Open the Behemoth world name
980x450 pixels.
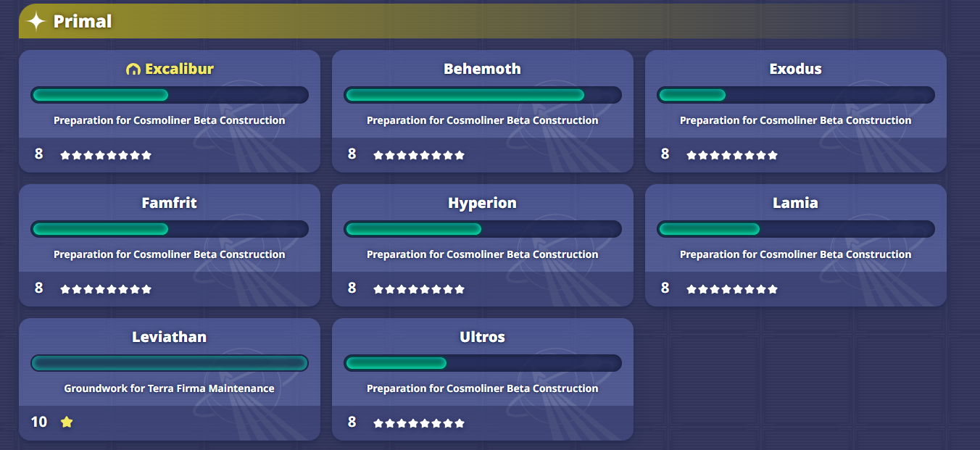click(482, 69)
